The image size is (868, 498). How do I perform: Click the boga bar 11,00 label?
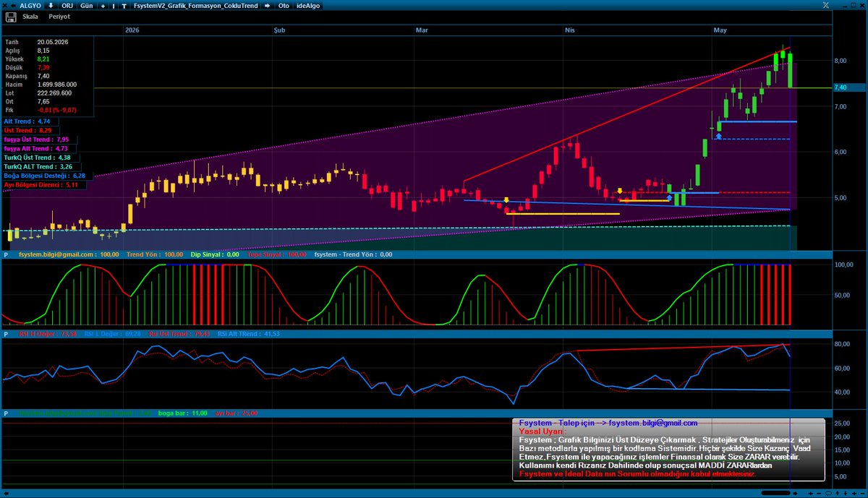[x=183, y=413]
